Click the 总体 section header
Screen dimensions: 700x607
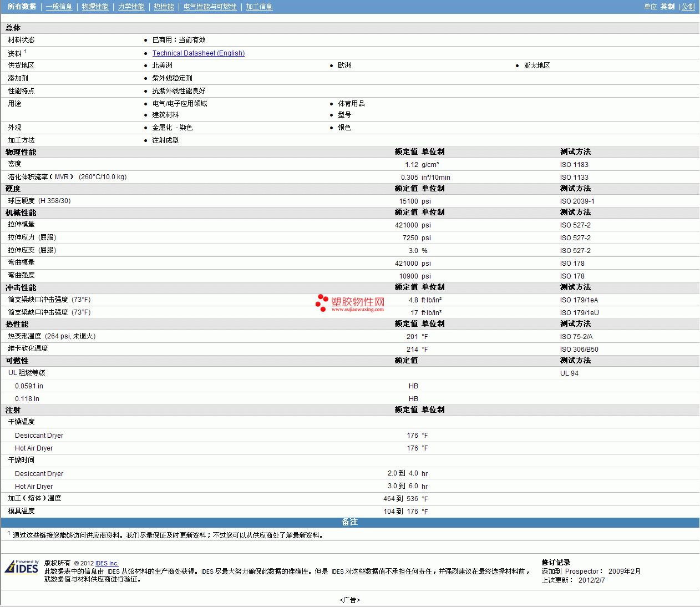point(13,28)
